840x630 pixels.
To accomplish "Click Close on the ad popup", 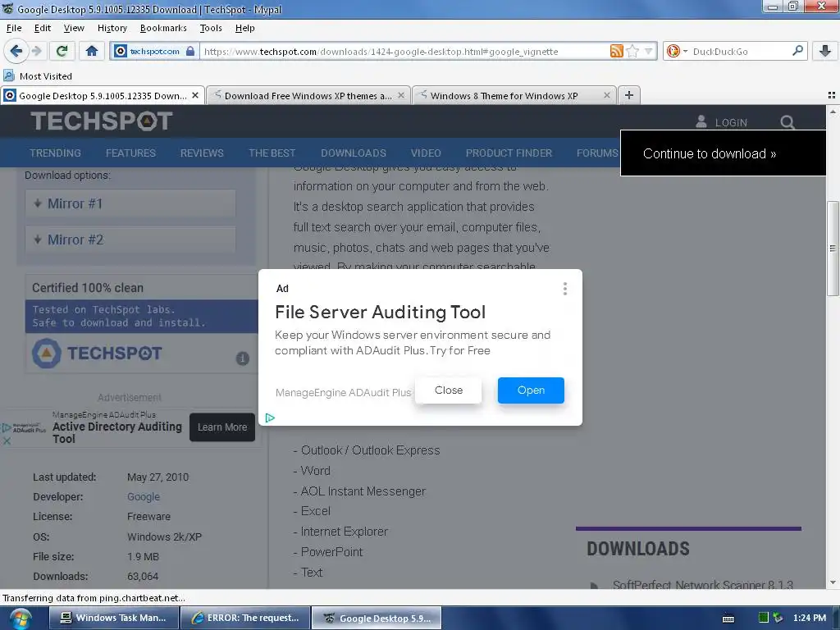I will 449,390.
